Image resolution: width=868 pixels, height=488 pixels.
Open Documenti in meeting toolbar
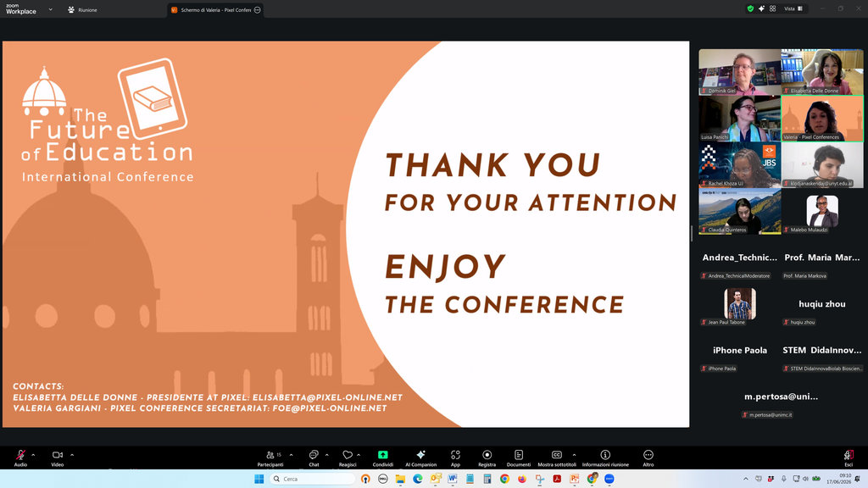pos(519,457)
